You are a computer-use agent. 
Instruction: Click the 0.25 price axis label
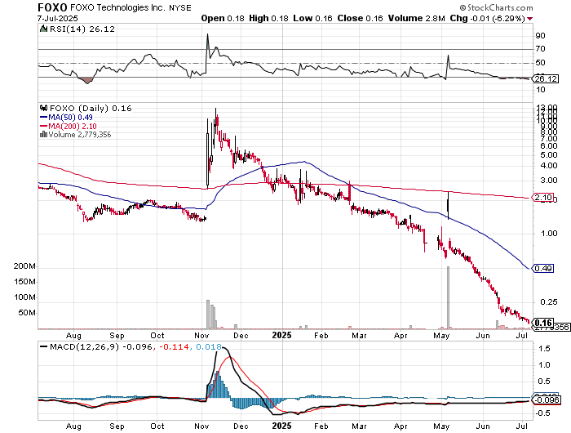549,302
